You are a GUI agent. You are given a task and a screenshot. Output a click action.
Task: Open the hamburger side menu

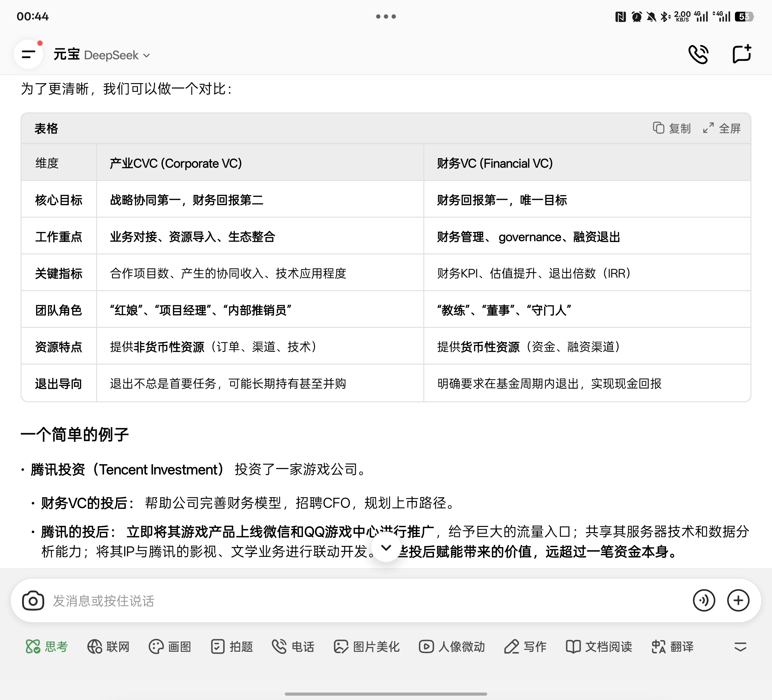28,54
